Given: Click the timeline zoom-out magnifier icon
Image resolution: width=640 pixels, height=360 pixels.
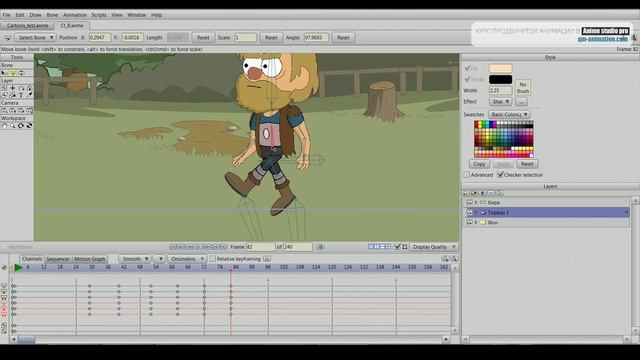Looking at the screenshot, I should coord(454,259).
